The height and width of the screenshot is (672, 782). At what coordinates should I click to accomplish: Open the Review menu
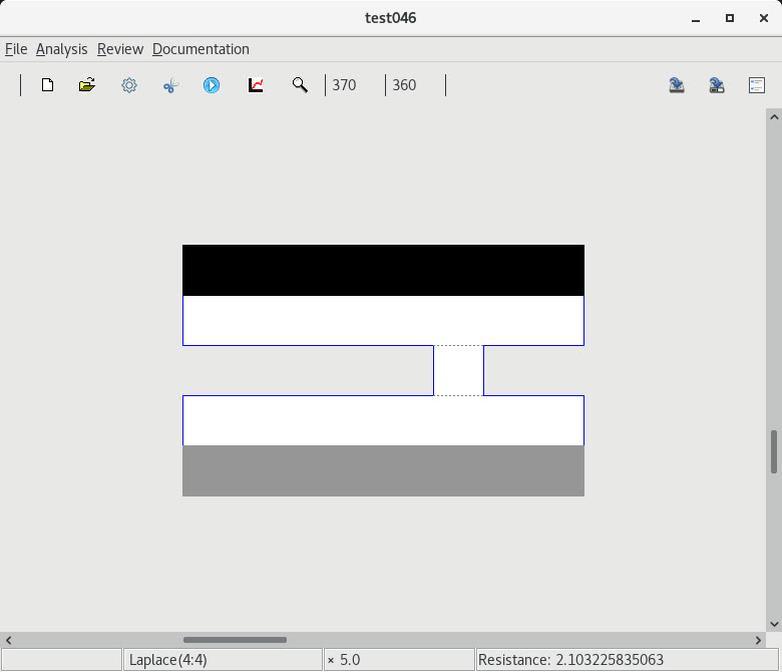[x=120, y=49]
